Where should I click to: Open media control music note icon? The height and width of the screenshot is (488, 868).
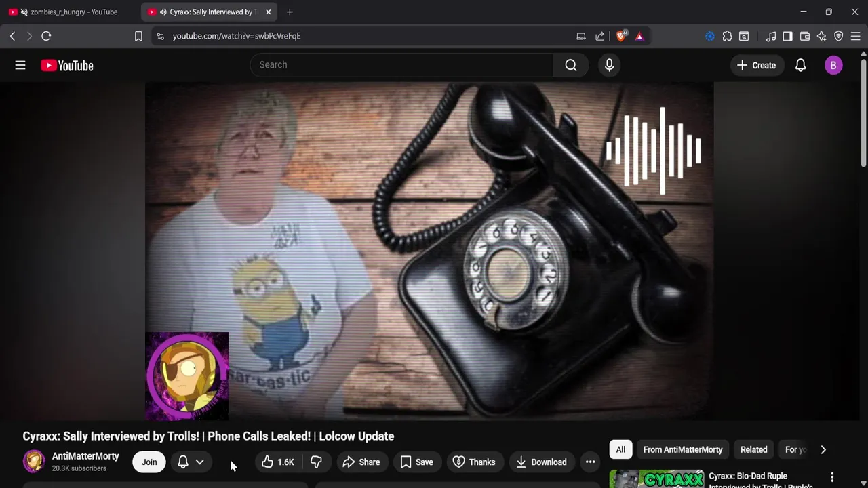click(771, 36)
